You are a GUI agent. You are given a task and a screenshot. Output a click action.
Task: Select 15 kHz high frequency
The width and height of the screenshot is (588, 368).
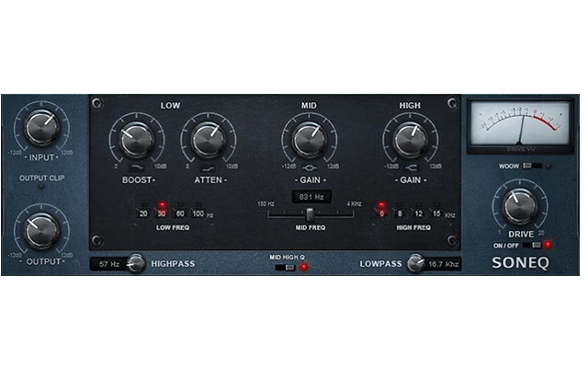(436, 213)
